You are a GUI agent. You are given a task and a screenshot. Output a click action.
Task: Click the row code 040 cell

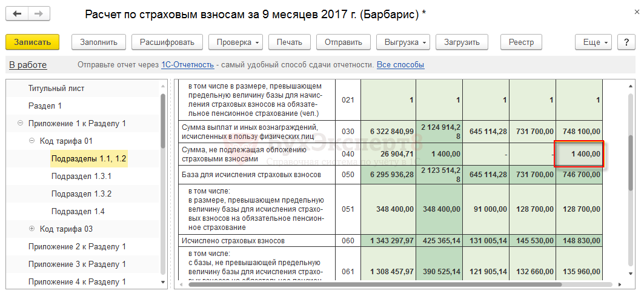tap(348, 153)
